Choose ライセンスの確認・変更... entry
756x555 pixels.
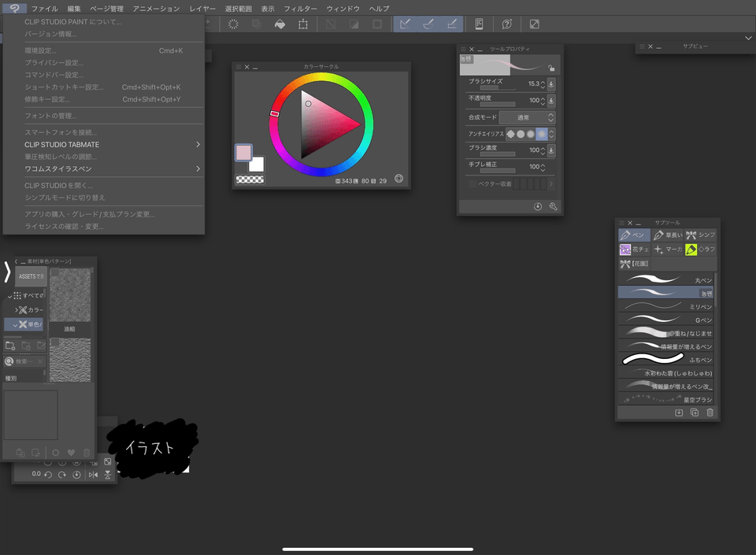[x=104, y=227]
